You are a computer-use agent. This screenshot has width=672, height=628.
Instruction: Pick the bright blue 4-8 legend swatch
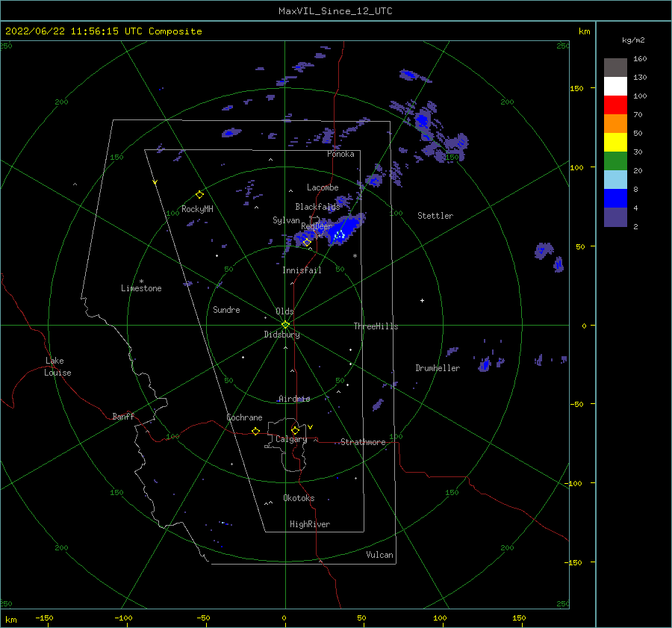(615, 199)
